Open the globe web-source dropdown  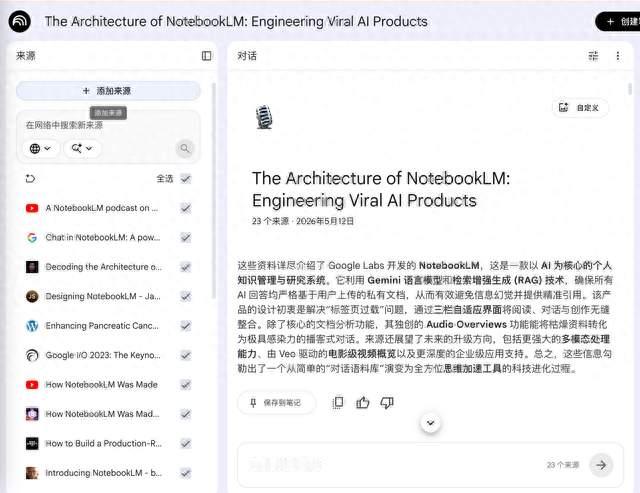click(x=40, y=148)
